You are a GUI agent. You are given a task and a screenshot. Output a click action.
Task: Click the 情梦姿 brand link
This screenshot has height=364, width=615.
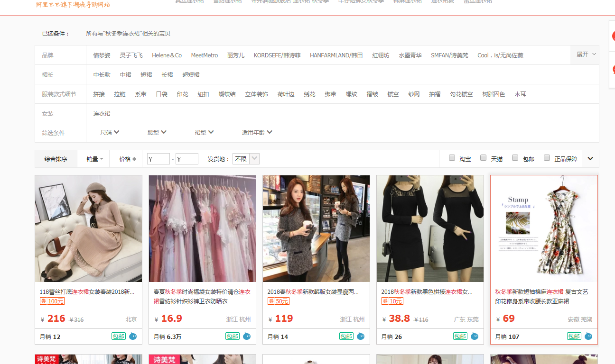click(x=102, y=55)
